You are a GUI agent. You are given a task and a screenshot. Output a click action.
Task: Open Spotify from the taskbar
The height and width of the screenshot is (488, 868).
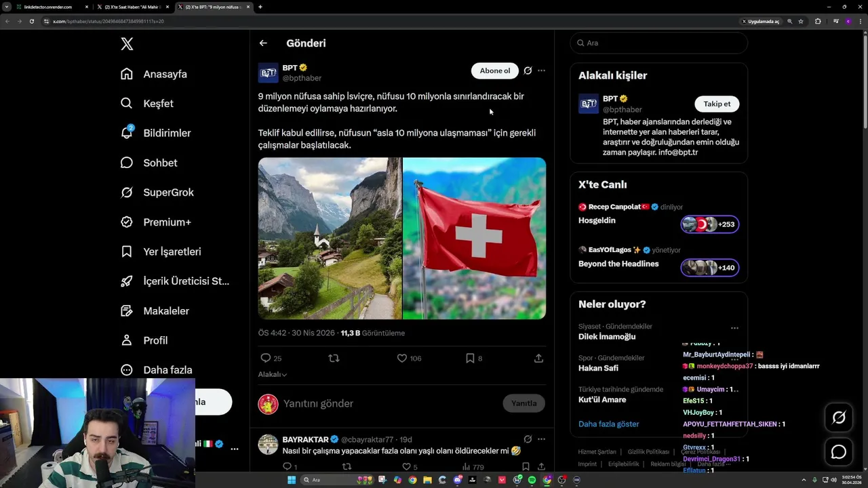pyautogui.click(x=532, y=480)
